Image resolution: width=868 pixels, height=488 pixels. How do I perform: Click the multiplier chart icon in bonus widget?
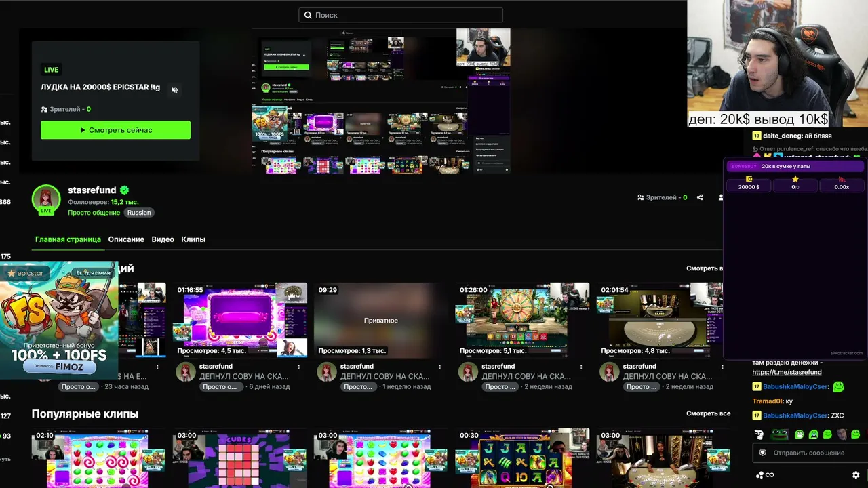pos(842,180)
